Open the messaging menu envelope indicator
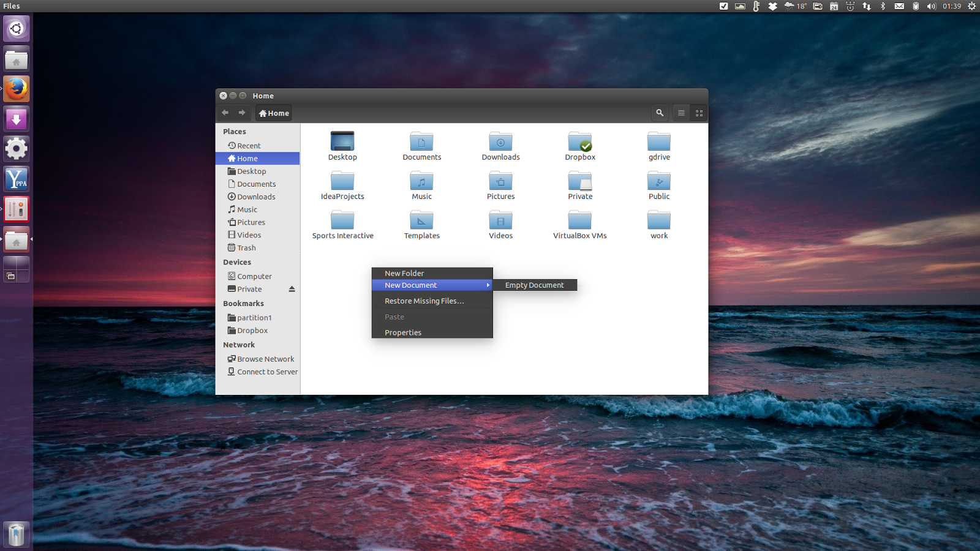This screenshot has height=551, width=980. point(899,6)
